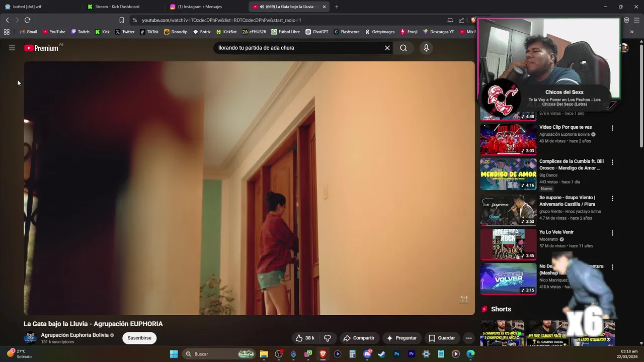
Task: Save the video with the Guardar button
Action: [x=442, y=338]
